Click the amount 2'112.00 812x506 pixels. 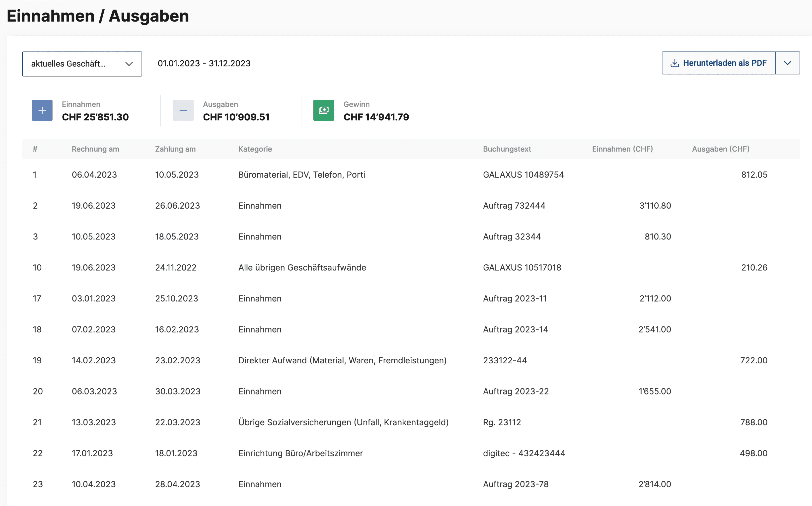coord(655,298)
